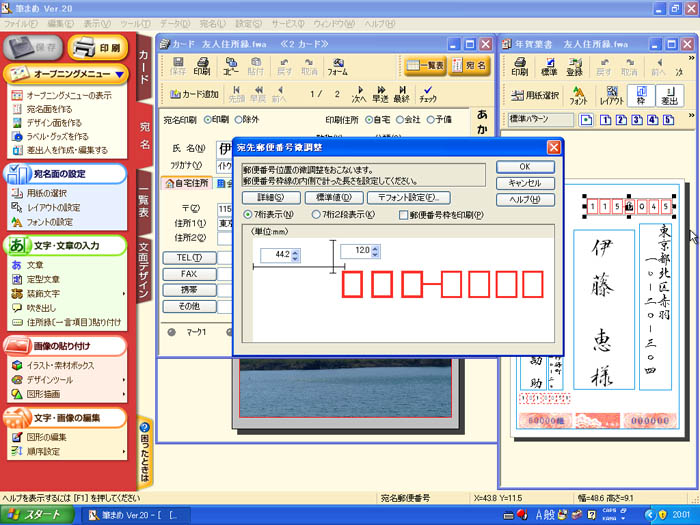Viewport: 700px width, 525px height.
Task: Select the 7桁2段表示 radio option
Action: coord(317,214)
